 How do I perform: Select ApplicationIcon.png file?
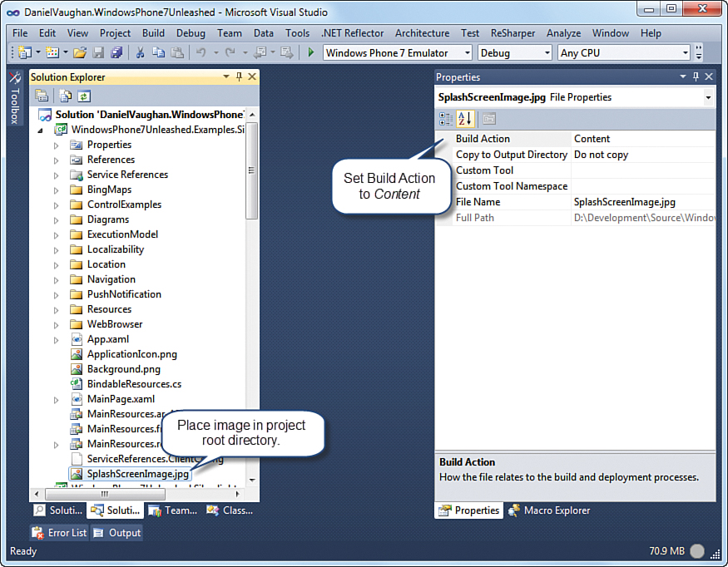pos(131,354)
